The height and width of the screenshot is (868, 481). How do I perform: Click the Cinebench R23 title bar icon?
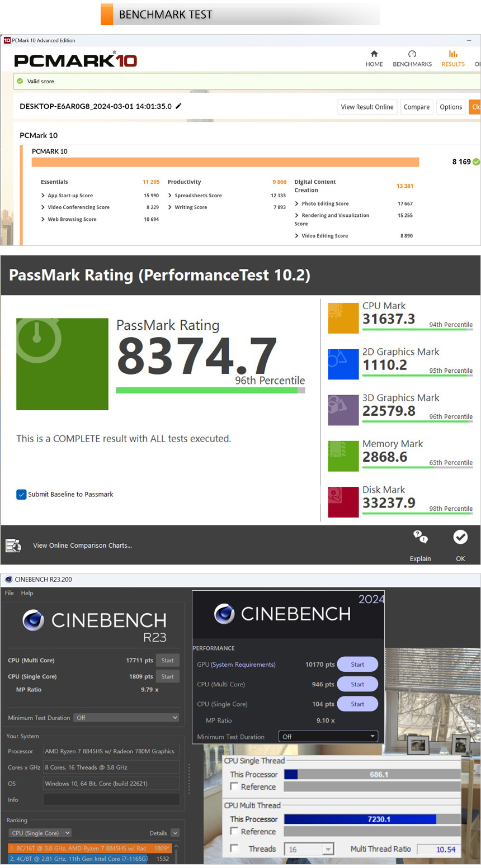tap(8, 580)
